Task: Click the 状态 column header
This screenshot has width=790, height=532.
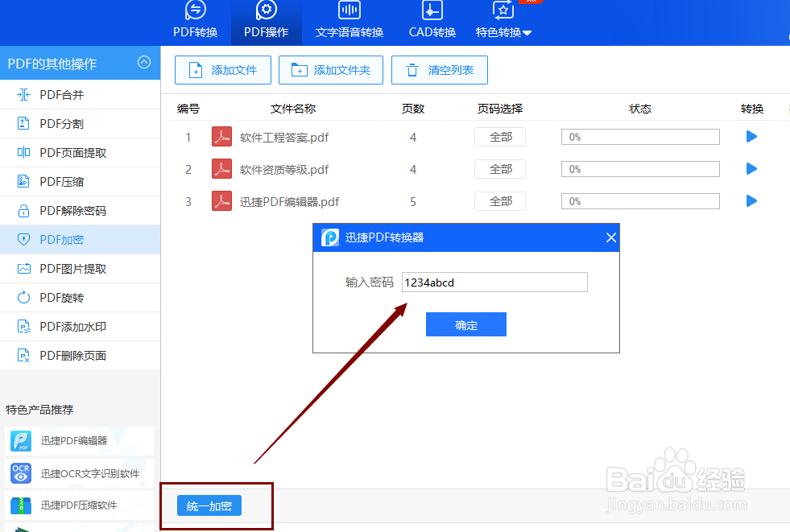Action: click(x=640, y=109)
